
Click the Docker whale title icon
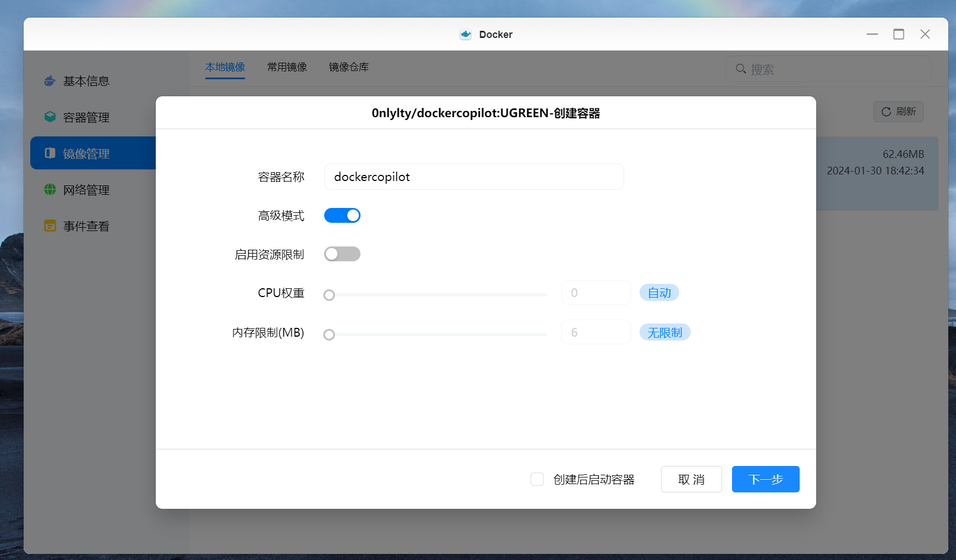click(466, 34)
